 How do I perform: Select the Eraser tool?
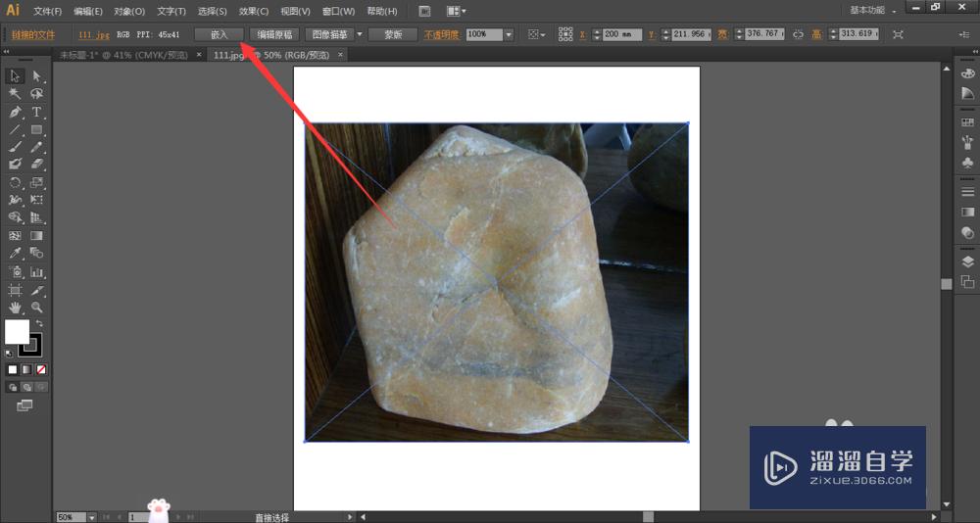(x=37, y=165)
